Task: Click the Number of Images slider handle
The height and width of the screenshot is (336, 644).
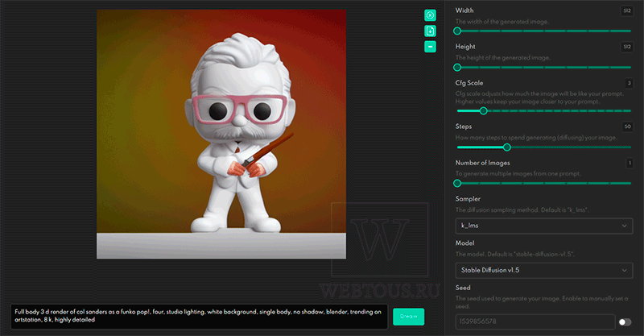Action: pos(457,184)
